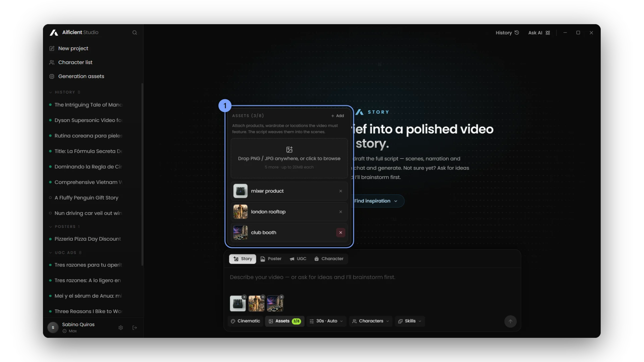The height and width of the screenshot is (362, 644).
Task: Remove the rooftop thumbnail from the prompt box
Action: (263, 297)
